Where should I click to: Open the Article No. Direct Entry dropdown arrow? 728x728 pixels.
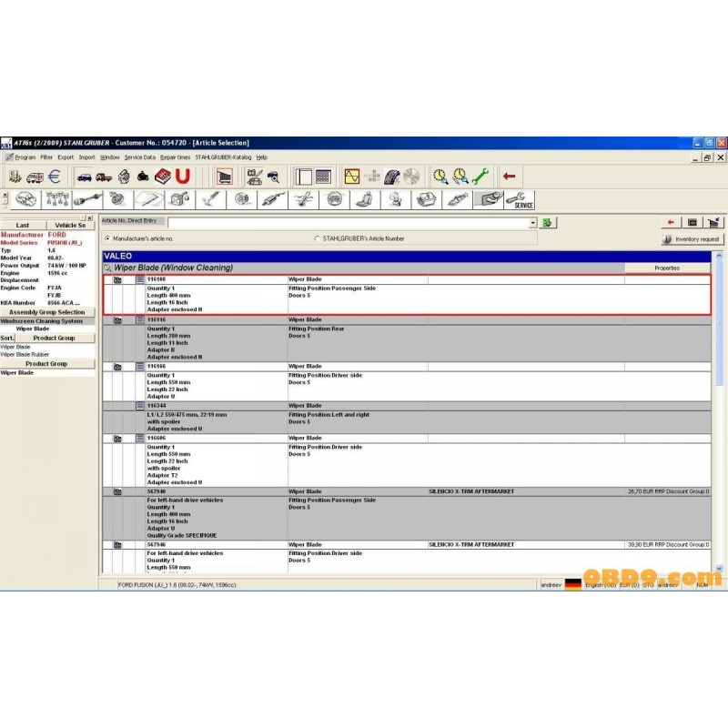(532, 223)
